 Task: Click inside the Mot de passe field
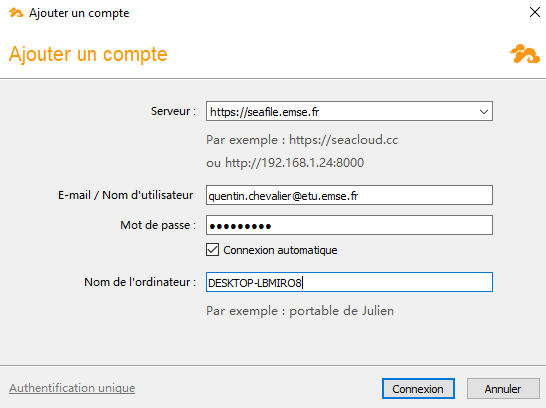[x=349, y=225]
